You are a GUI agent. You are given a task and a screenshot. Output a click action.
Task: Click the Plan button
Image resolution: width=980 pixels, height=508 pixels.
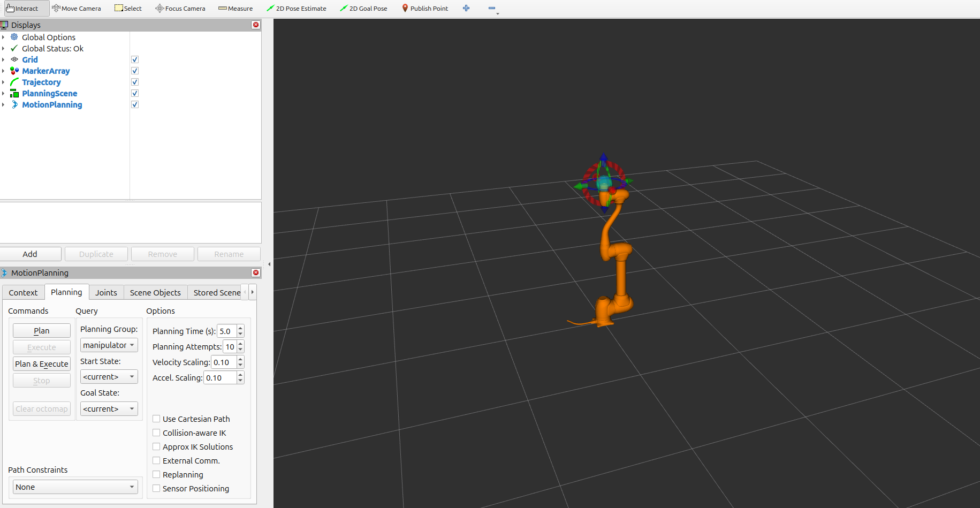tap(42, 331)
